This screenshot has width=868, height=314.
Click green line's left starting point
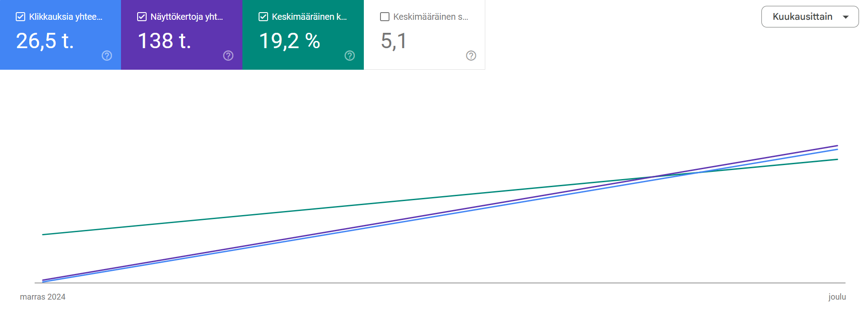[43, 234]
